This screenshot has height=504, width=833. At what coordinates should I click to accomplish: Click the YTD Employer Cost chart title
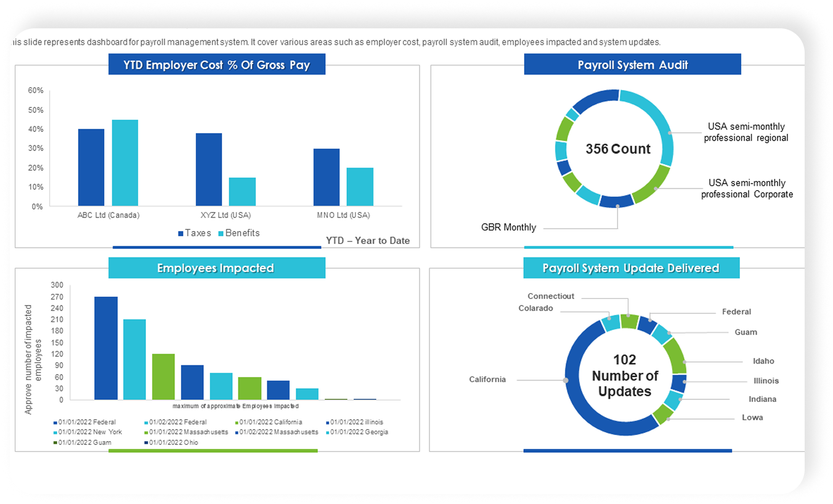[216, 65]
